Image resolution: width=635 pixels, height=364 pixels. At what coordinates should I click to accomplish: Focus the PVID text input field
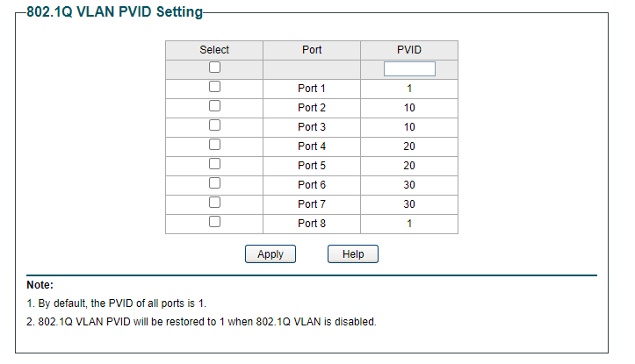[x=409, y=68]
